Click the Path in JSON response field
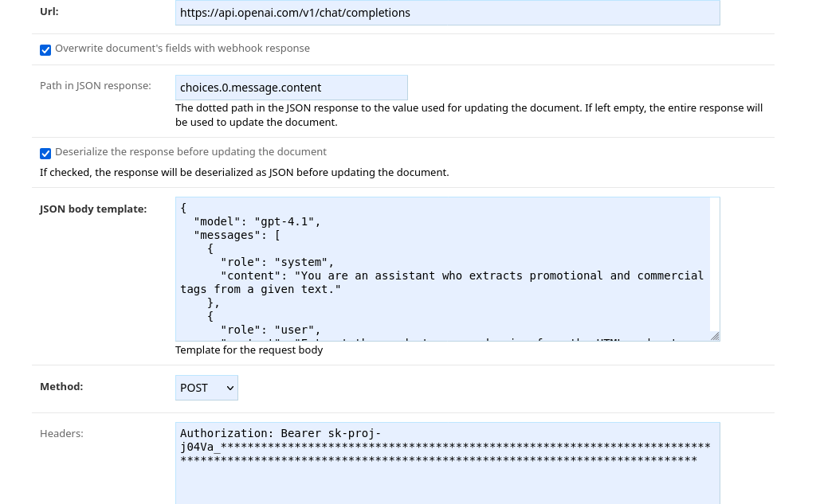 [x=292, y=88]
